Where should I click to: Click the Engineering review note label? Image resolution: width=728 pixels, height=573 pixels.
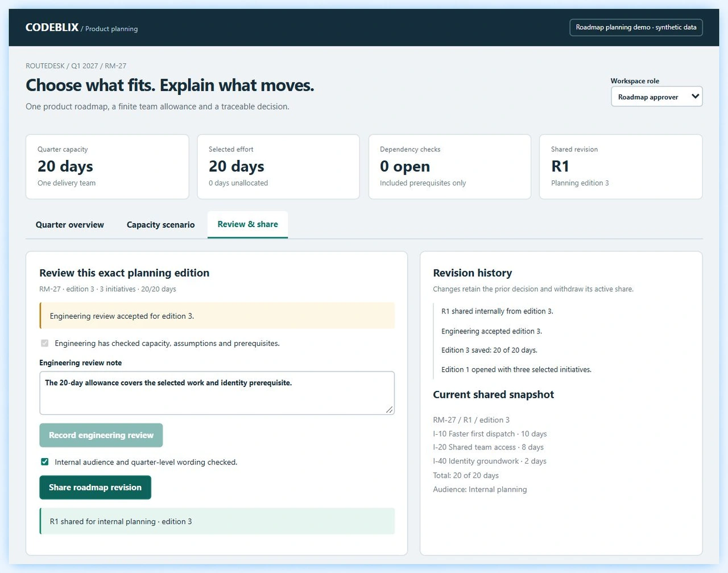pyautogui.click(x=80, y=363)
